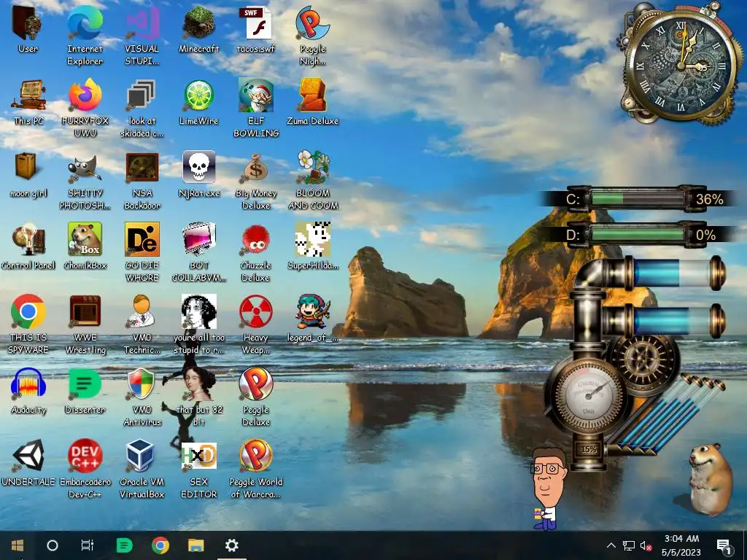The width and height of the screenshot is (747, 560).
Task: Launch Audacity from desktop
Action: (x=28, y=384)
